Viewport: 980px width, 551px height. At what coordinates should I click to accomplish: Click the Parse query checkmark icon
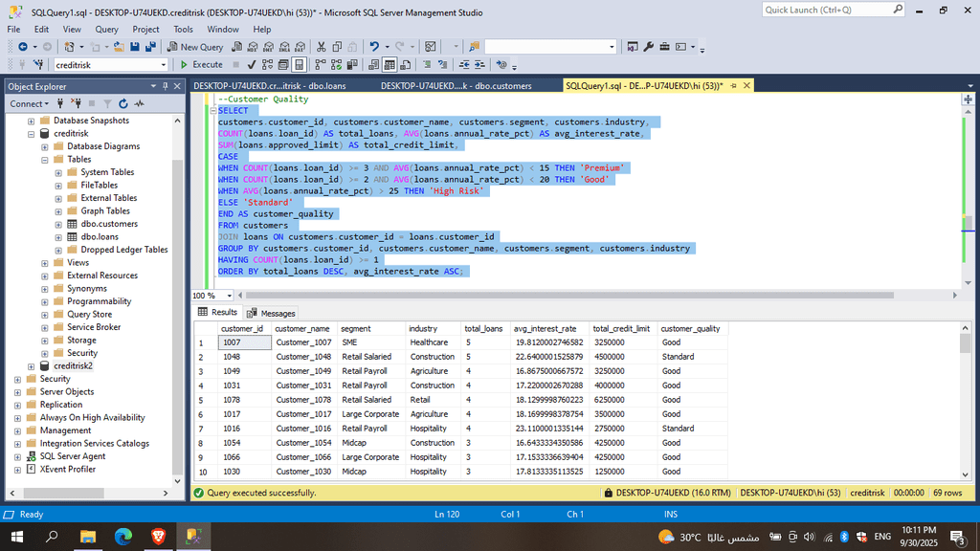251,64
